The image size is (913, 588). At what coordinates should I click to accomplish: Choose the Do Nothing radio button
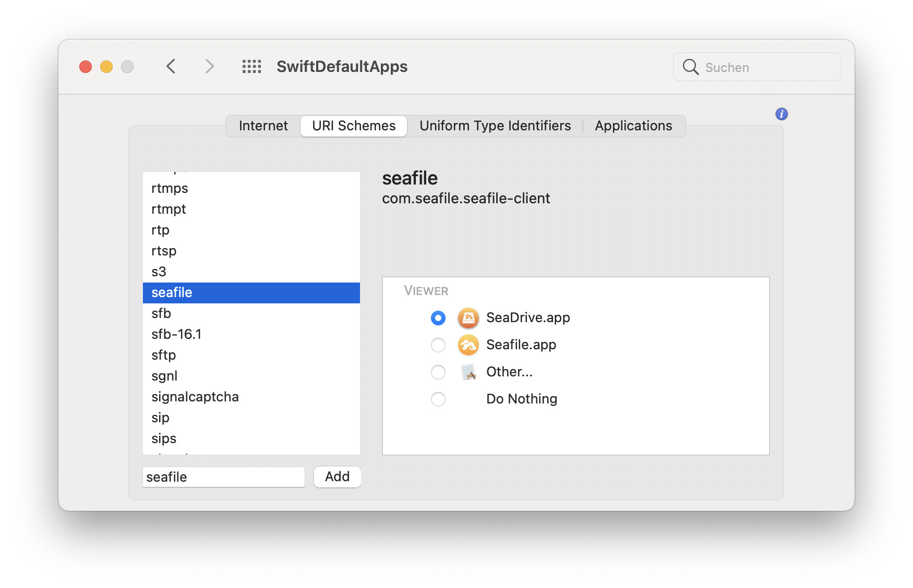click(x=438, y=399)
